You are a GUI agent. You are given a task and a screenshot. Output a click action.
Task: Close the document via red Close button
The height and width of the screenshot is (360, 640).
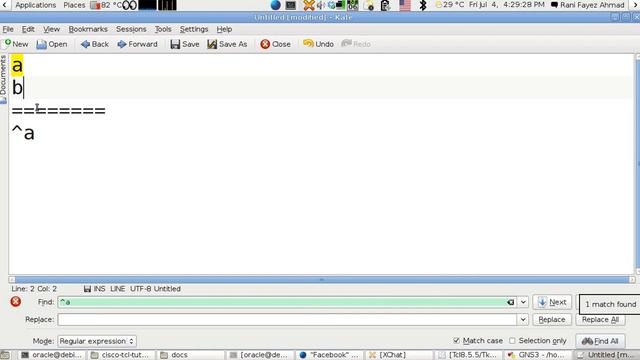[x=276, y=44]
